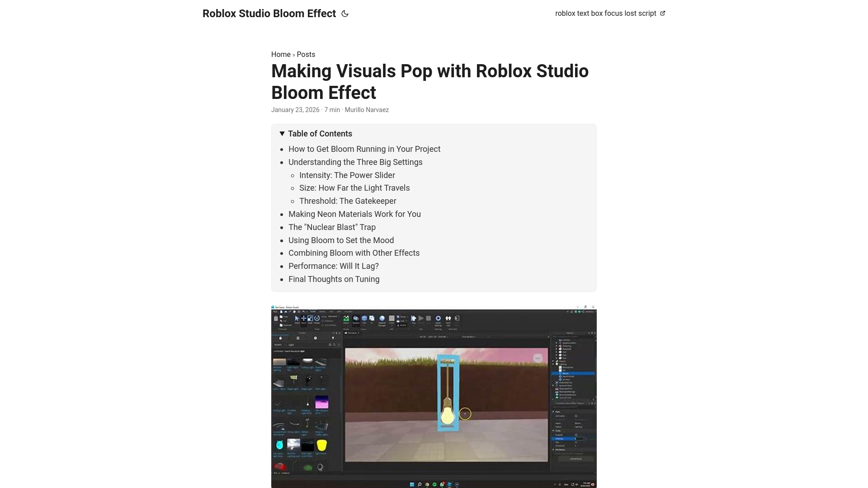Jump to Combining Bloom with Other Effects

click(x=354, y=253)
